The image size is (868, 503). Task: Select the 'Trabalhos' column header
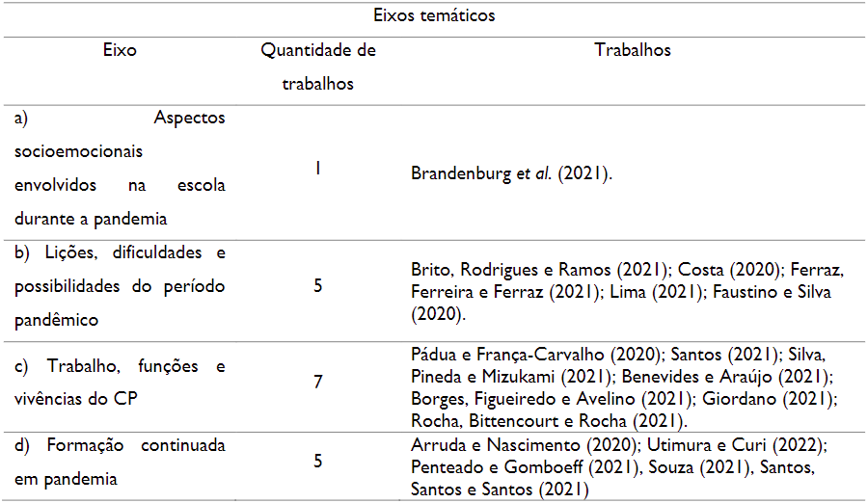[633, 50]
